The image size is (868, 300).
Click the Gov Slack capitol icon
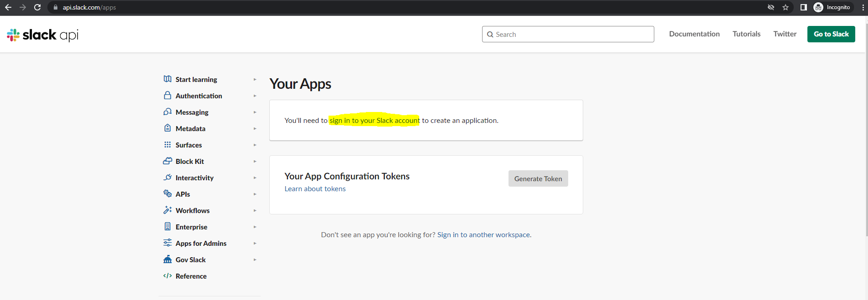click(x=168, y=259)
